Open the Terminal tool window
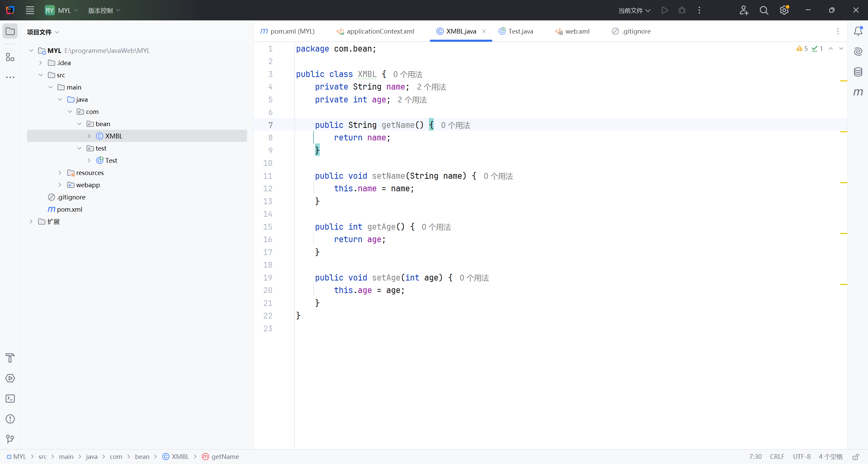 point(10,399)
